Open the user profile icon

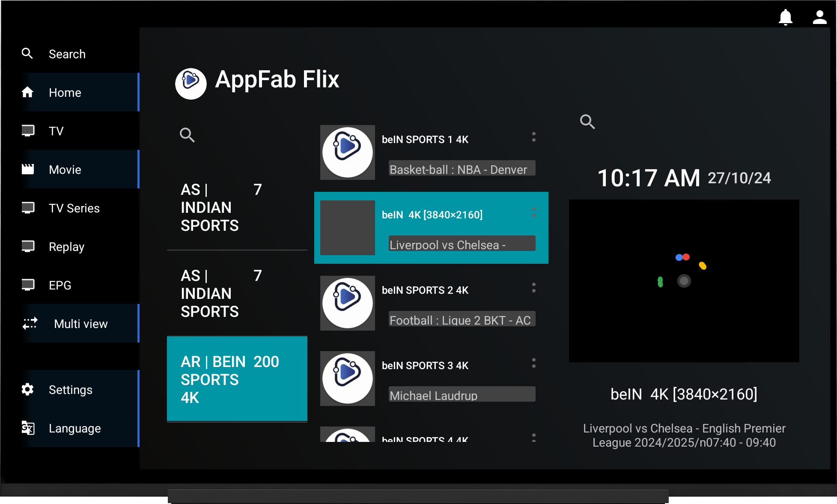(x=819, y=17)
